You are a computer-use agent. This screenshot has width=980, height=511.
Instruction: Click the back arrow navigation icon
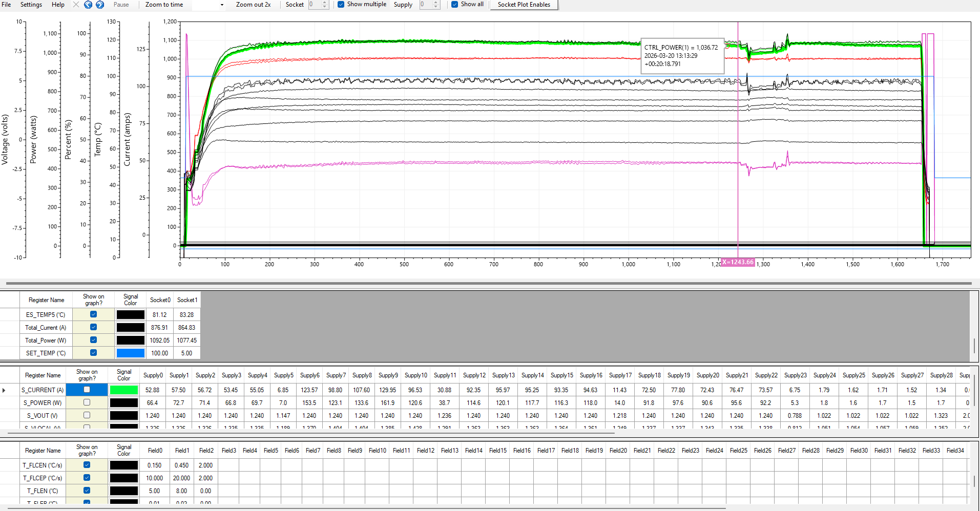(88, 5)
